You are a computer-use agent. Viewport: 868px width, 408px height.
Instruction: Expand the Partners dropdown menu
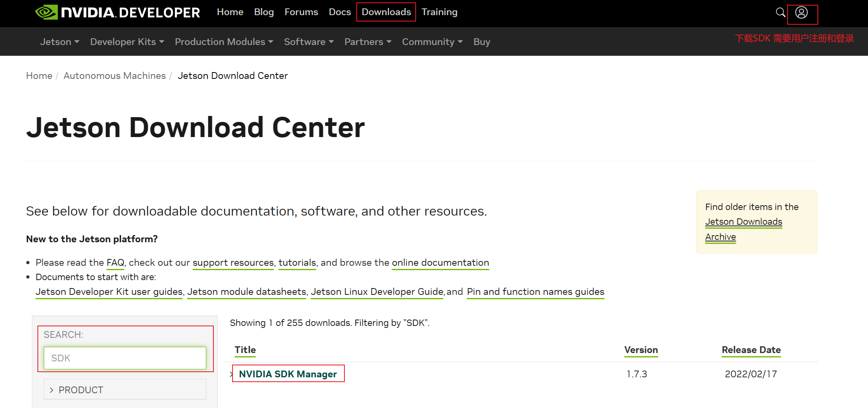[368, 42]
